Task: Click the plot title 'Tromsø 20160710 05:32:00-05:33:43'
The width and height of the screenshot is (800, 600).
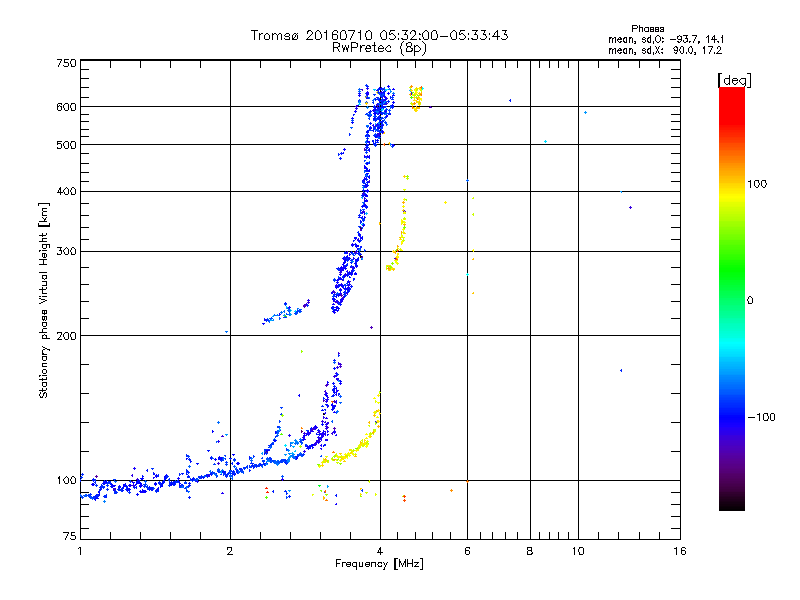Action: click(379, 35)
